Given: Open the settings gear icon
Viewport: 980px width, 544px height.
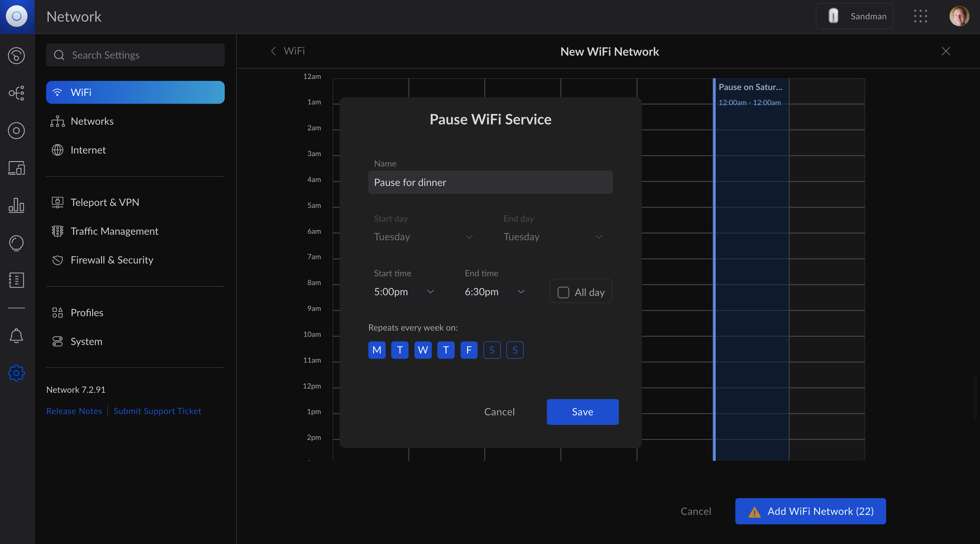Looking at the screenshot, I should pos(16,373).
